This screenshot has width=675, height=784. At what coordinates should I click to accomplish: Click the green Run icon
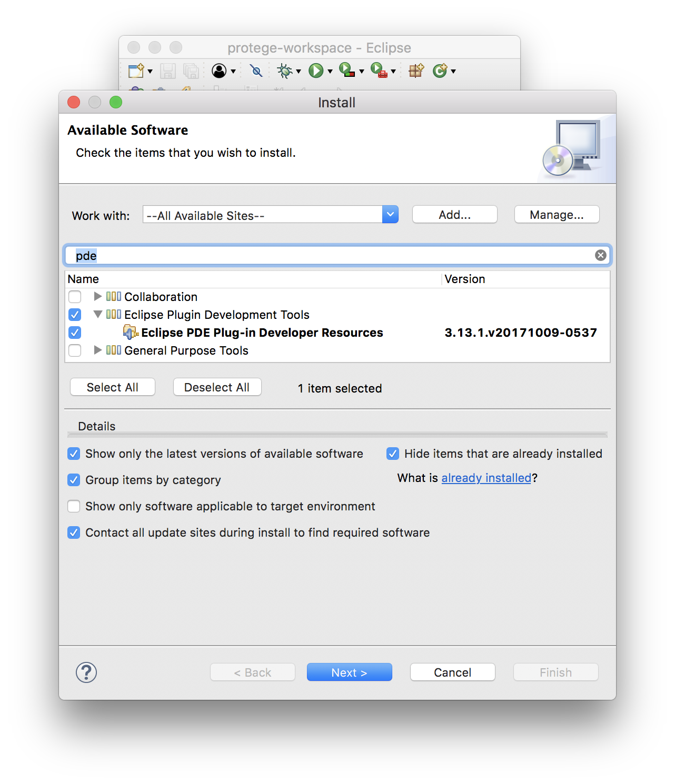(316, 71)
